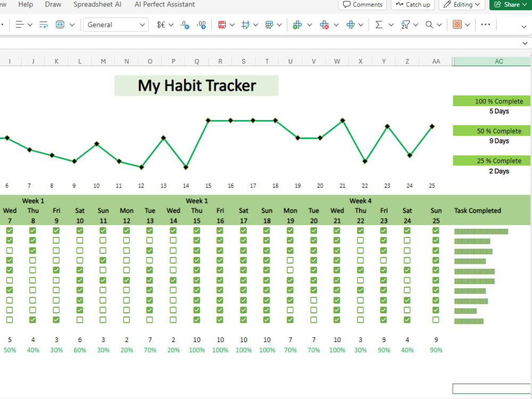Select column Q header

(x=197, y=61)
